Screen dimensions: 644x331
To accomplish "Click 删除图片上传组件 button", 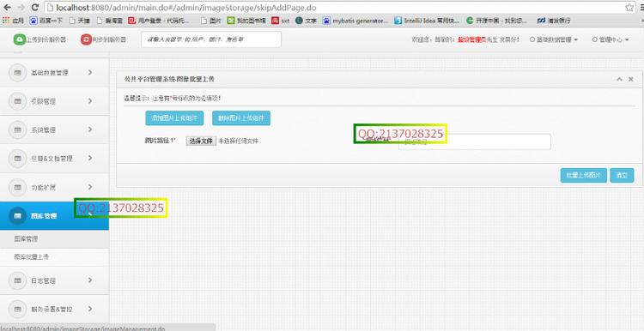I will pyautogui.click(x=241, y=118).
